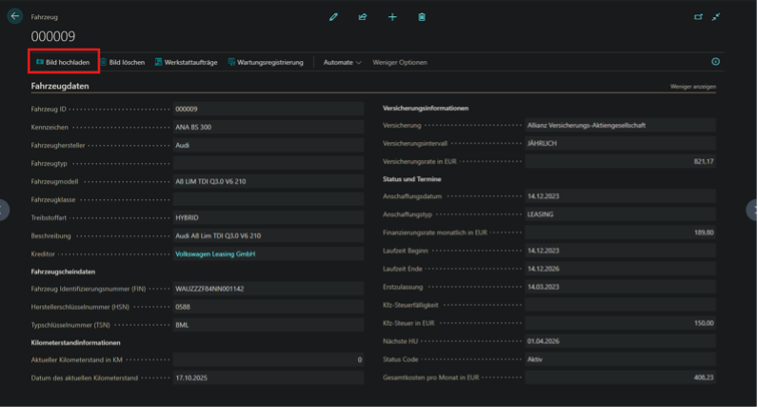Expand the Automate dropdown
Image resolution: width=758 pixels, height=408 pixels.
342,62
